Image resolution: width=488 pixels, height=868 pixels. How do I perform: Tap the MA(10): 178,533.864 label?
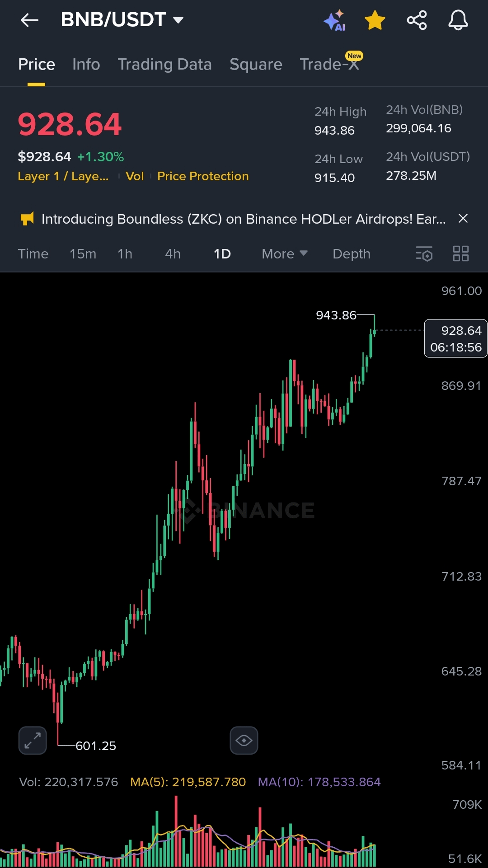pos(319,782)
